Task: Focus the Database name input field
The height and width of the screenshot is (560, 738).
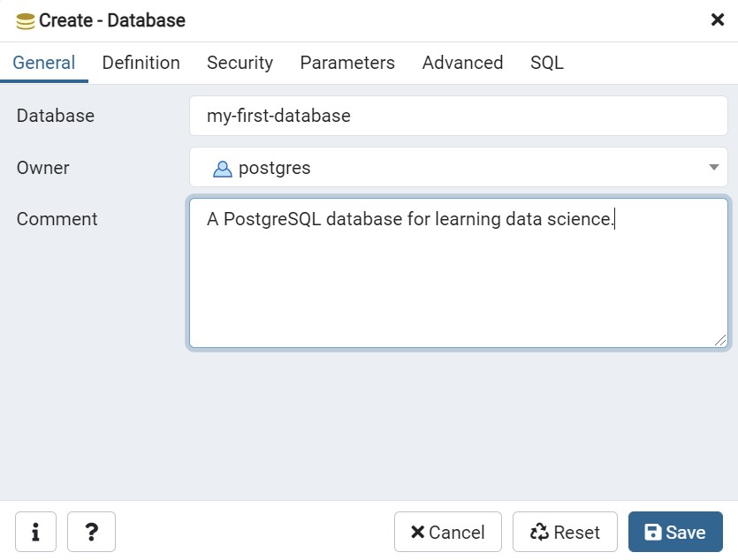Action: (x=458, y=116)
